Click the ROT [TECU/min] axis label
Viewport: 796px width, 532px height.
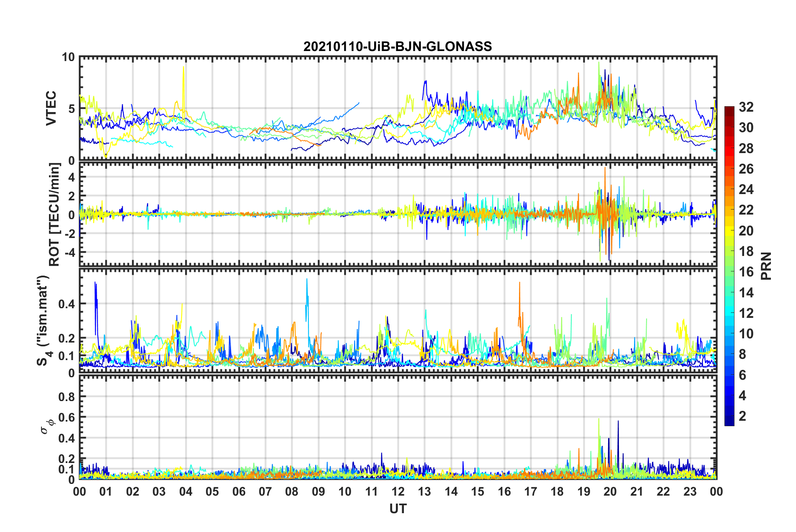[54, 215]
